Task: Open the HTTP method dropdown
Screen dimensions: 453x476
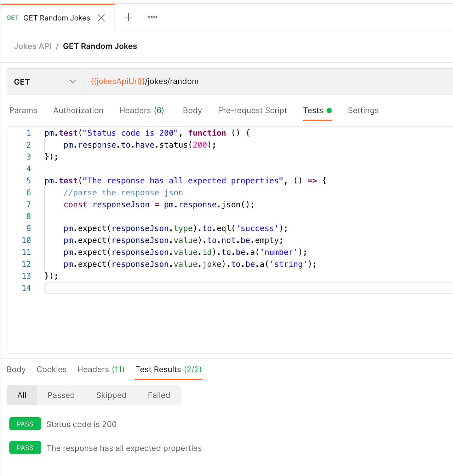Action: (73, 81)
